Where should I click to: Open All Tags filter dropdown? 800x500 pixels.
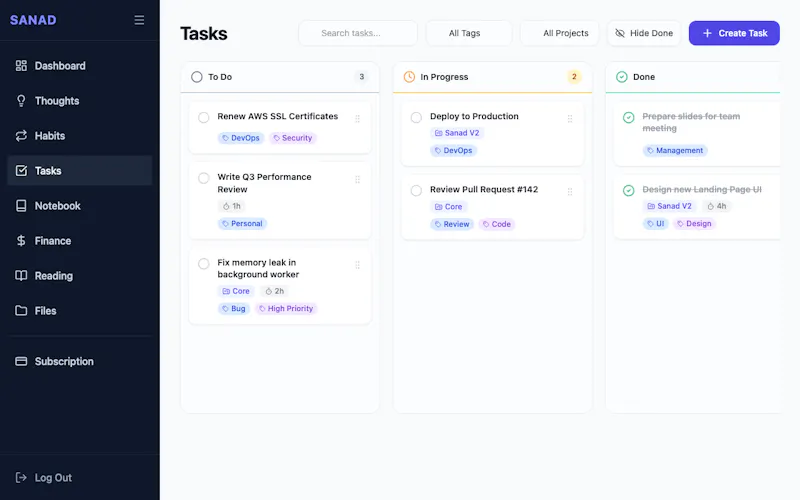(469, 33)
